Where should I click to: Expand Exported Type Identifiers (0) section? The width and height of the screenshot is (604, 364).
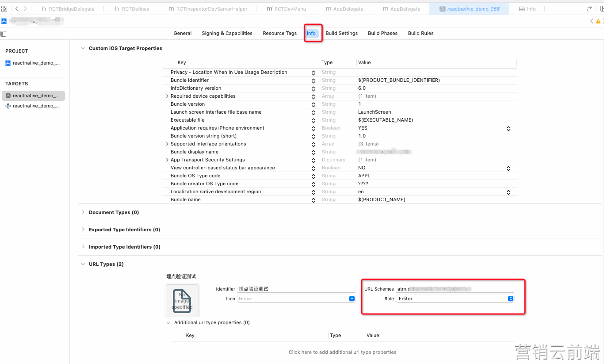point(83,230)
